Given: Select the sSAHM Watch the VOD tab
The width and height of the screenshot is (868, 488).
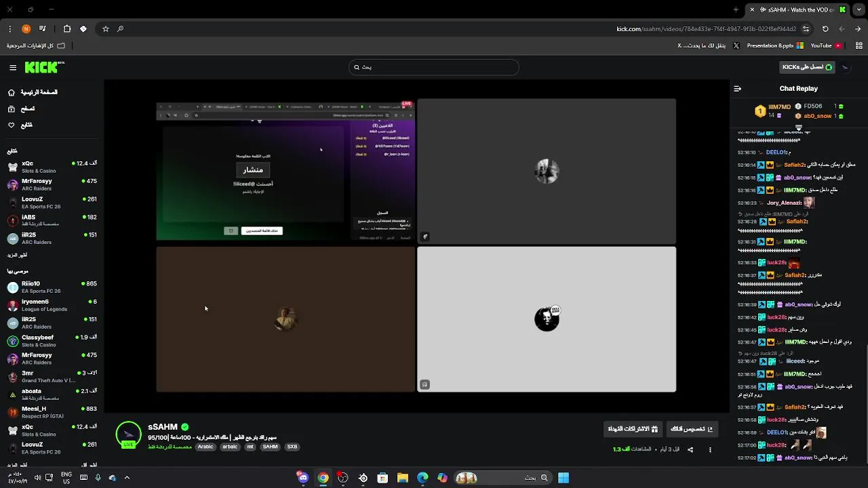Looking at the screenshot, I should click(797, 9).
